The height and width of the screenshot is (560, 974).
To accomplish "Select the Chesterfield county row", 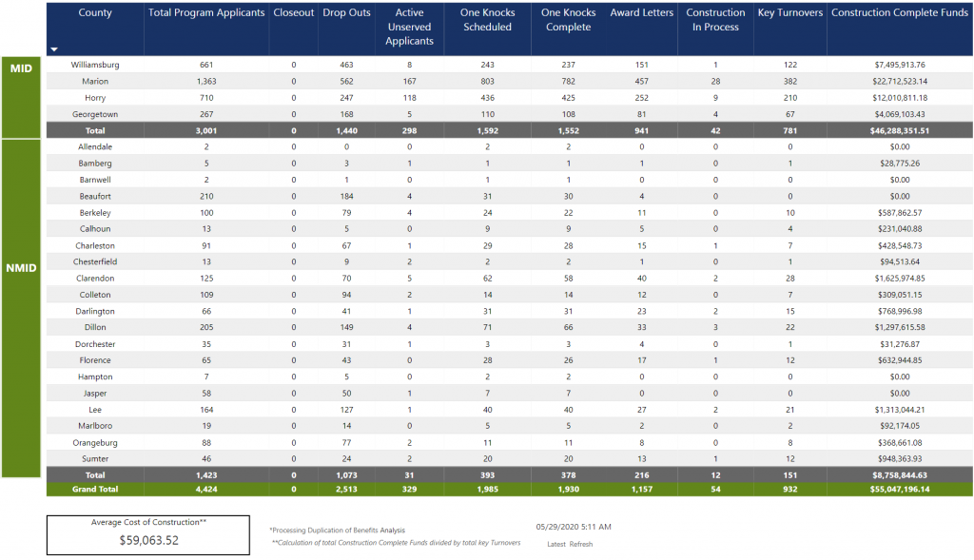I will pyautogui.click(x=510, y=261).
